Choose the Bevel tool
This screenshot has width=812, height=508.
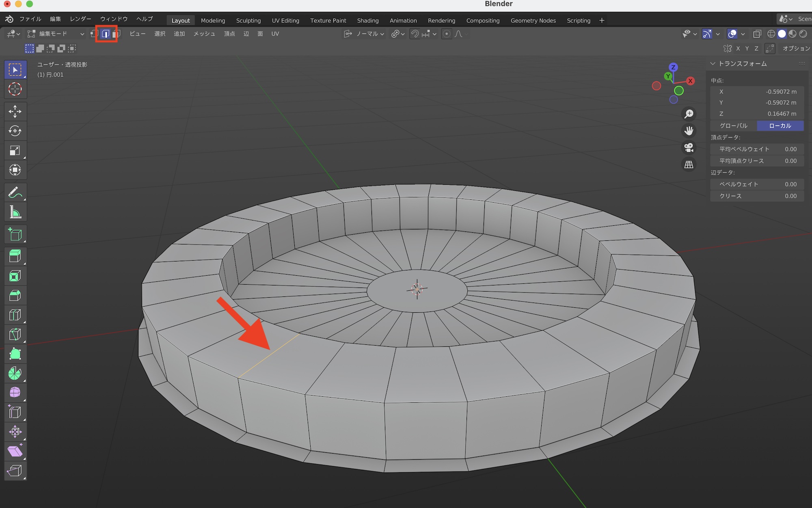click(15, 296)
